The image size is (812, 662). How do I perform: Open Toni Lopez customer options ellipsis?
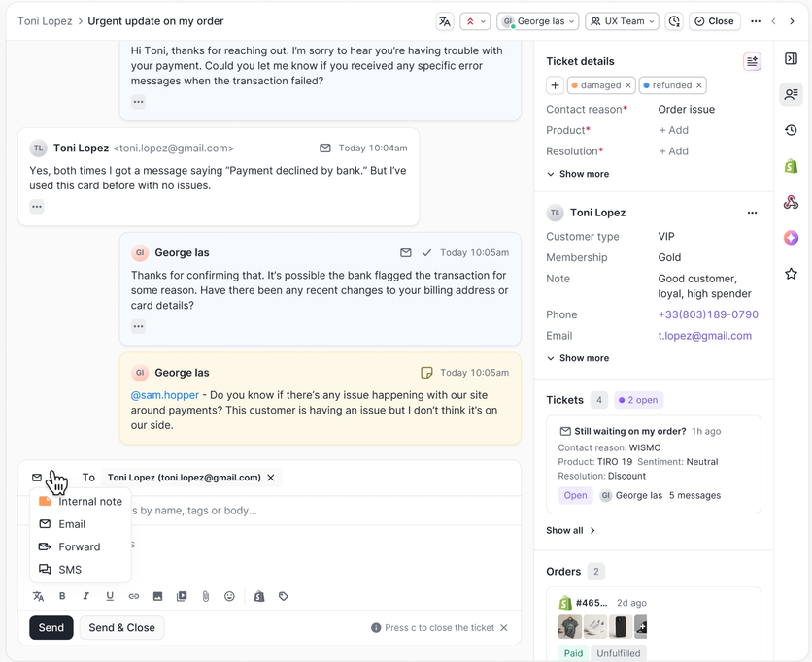click(x=752, y=213)
